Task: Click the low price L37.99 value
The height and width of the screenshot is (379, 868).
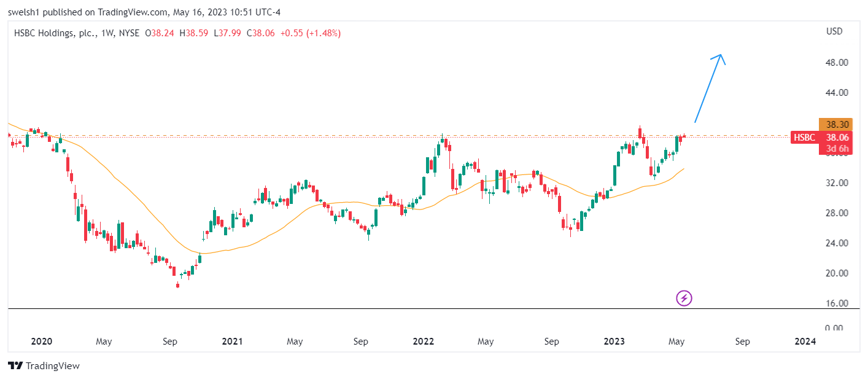Action: click(227, 33)
